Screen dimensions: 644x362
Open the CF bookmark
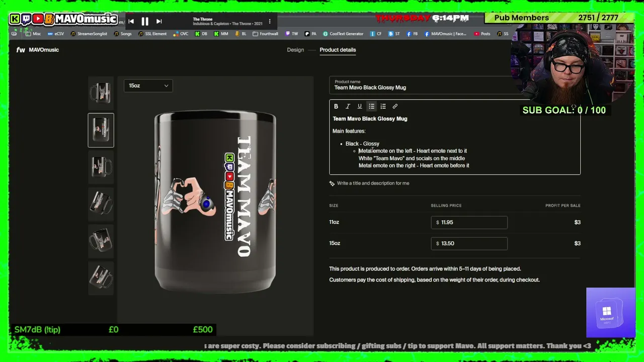pyautogui.click(x=376, y=34)
